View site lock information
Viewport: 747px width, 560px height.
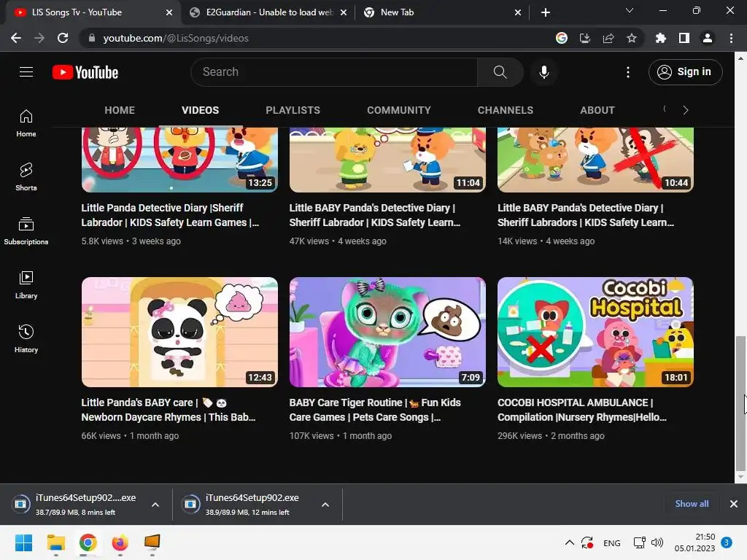pyautogui.click(x=92, y=38)
